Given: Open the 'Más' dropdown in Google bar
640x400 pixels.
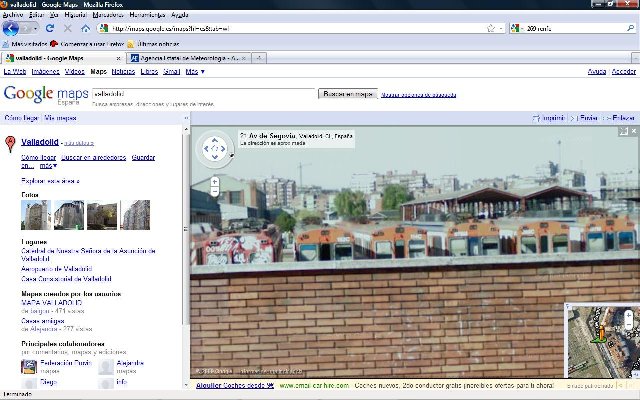Looking at the screenshot, I should (x=195, y=72).
